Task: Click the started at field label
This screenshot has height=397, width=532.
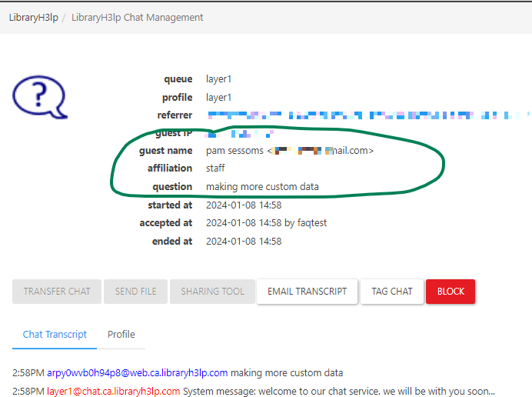Action: pyautogui.click(x=170, y=205)
